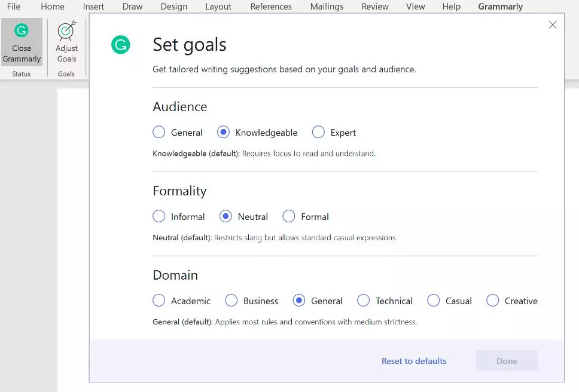Set formality to Informal

(159, 216)
